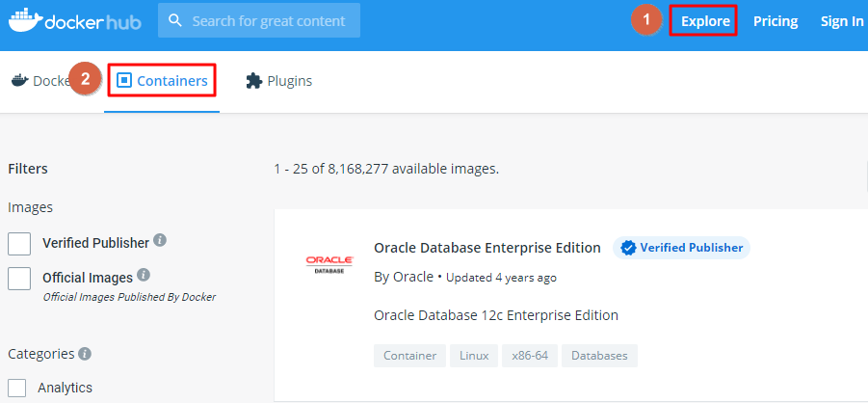Image resolution: width=868 pixels, height=403 pixels.
Task: Click the search magnifier icon
Action: coord(175,21)
